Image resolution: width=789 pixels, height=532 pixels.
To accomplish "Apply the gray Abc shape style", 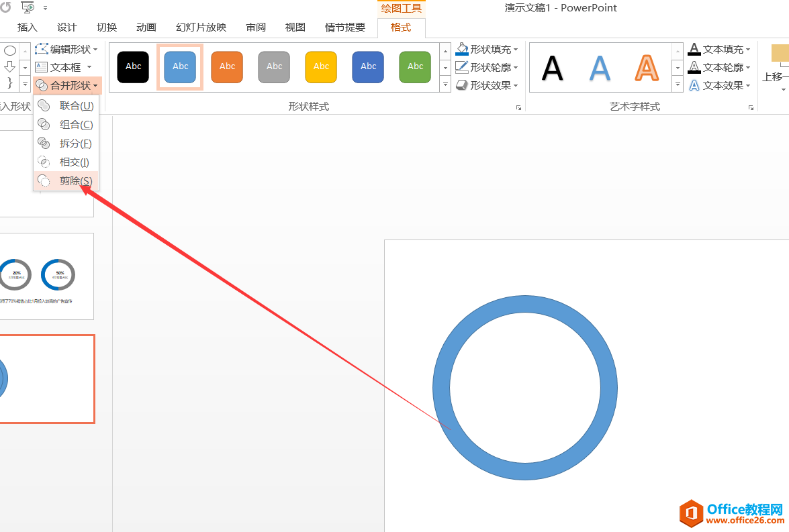I will point(274,66).
